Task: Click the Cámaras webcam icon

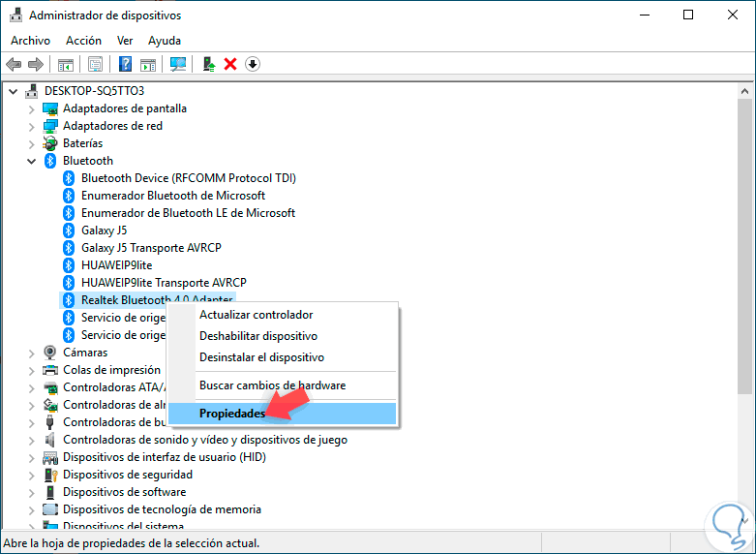Action: (x=49, y=353)
